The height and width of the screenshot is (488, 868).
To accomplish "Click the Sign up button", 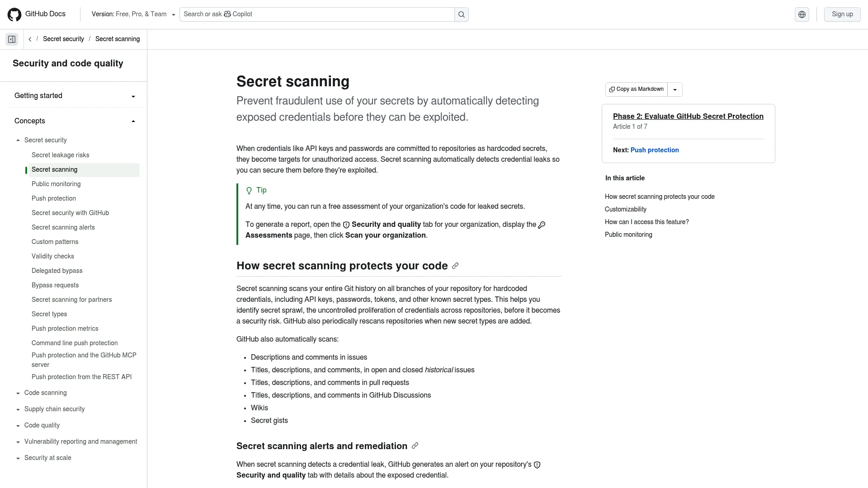I will coord(842,14).
